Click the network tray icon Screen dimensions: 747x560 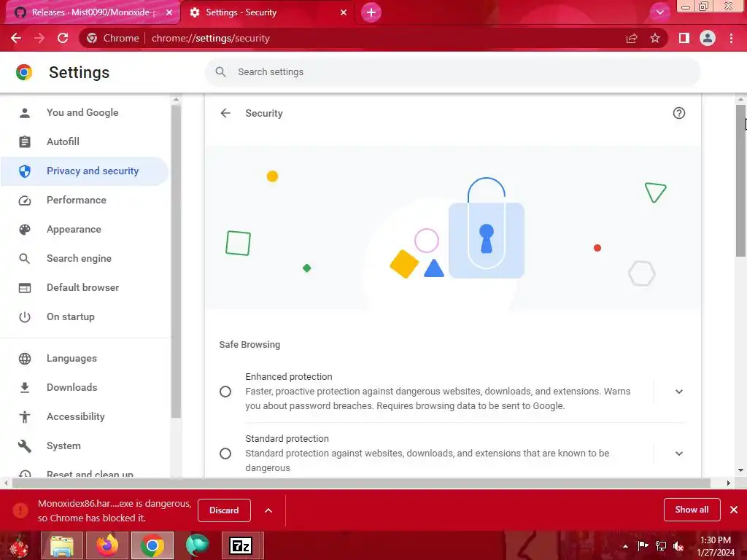[x=661, y=546]
